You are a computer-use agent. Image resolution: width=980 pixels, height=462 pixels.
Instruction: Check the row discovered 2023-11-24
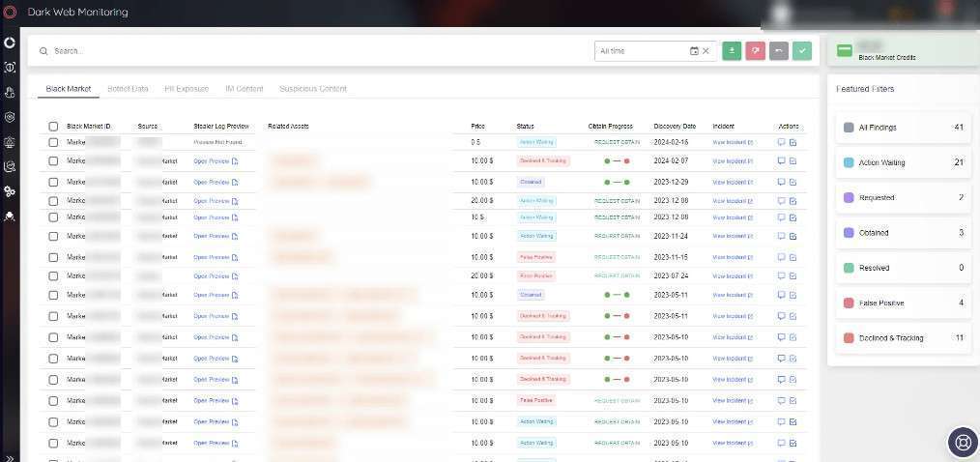click(53, 236)
